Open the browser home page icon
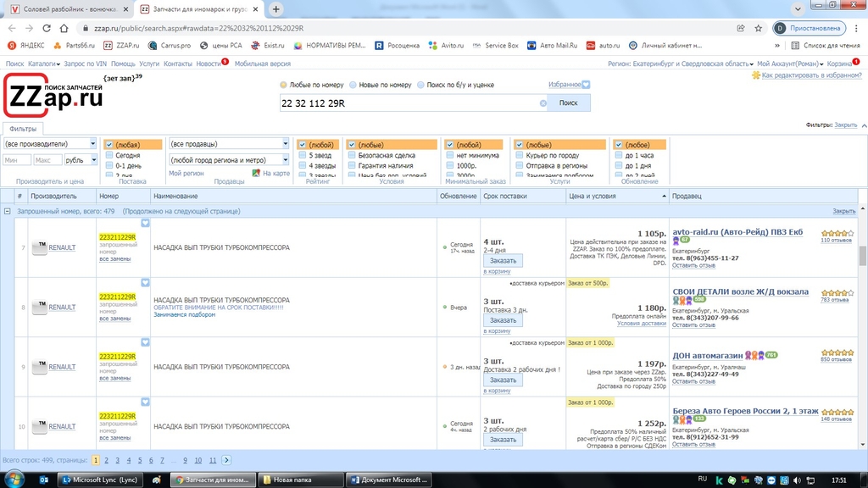 pyautogui.click(x=64, y=28)
